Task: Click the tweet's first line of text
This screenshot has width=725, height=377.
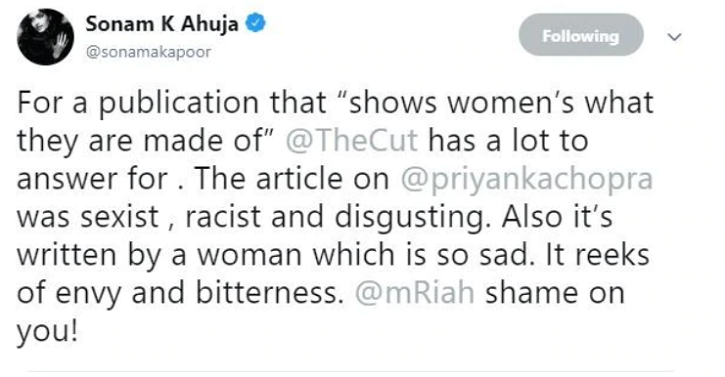Action: pos(335,103)
